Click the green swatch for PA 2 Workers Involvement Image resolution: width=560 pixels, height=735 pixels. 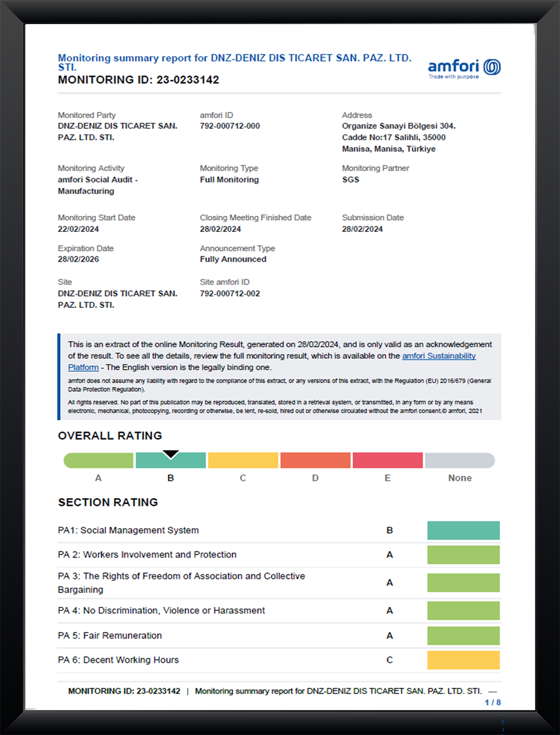(463, 555)
